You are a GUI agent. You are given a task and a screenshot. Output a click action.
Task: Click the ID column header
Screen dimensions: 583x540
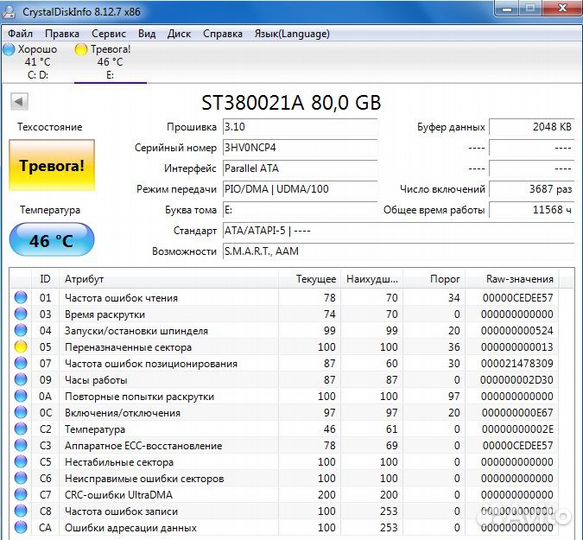tap(45, 279)
